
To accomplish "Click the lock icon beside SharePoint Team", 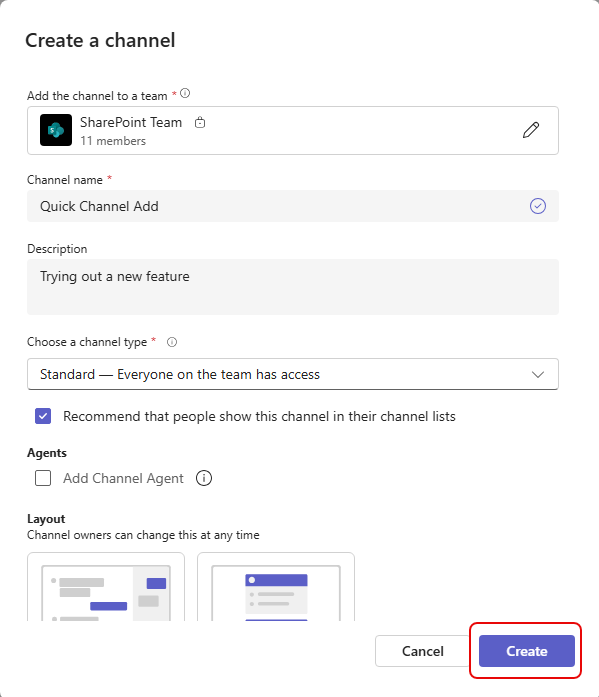I will 200,122.
